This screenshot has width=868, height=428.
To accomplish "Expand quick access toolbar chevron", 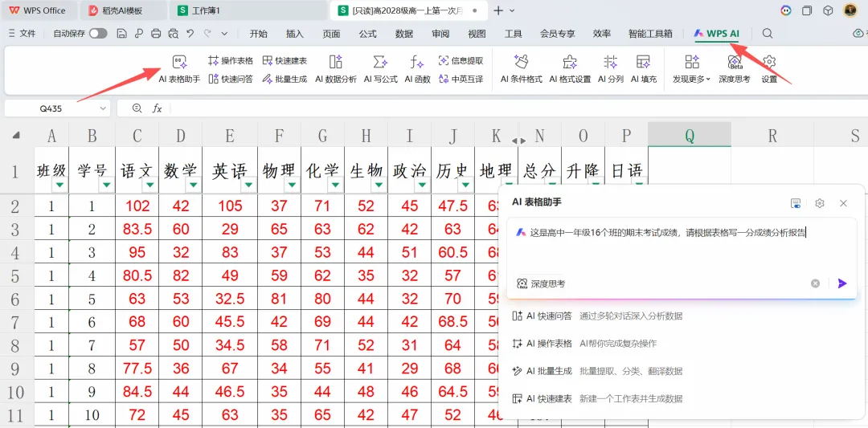I will point(224,34).
